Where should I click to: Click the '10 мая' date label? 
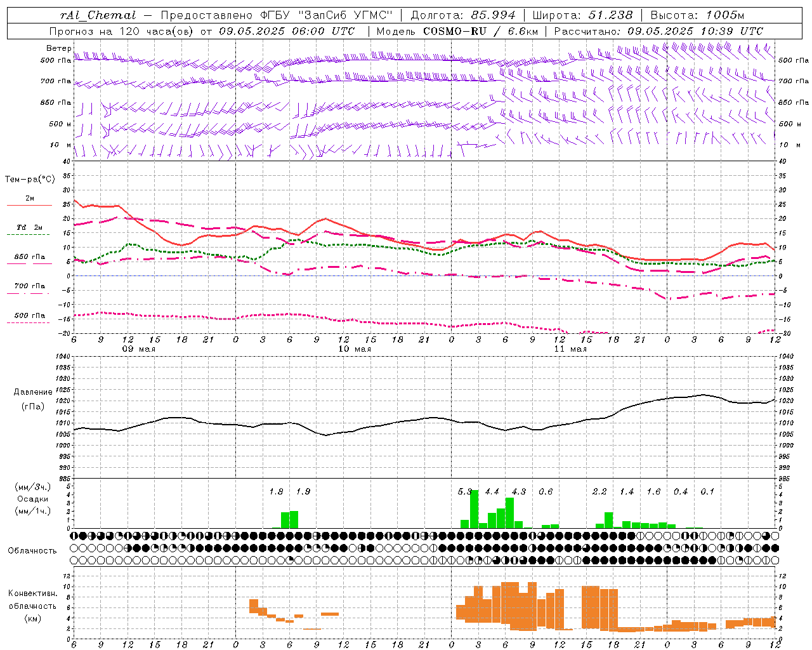[355, 349]
